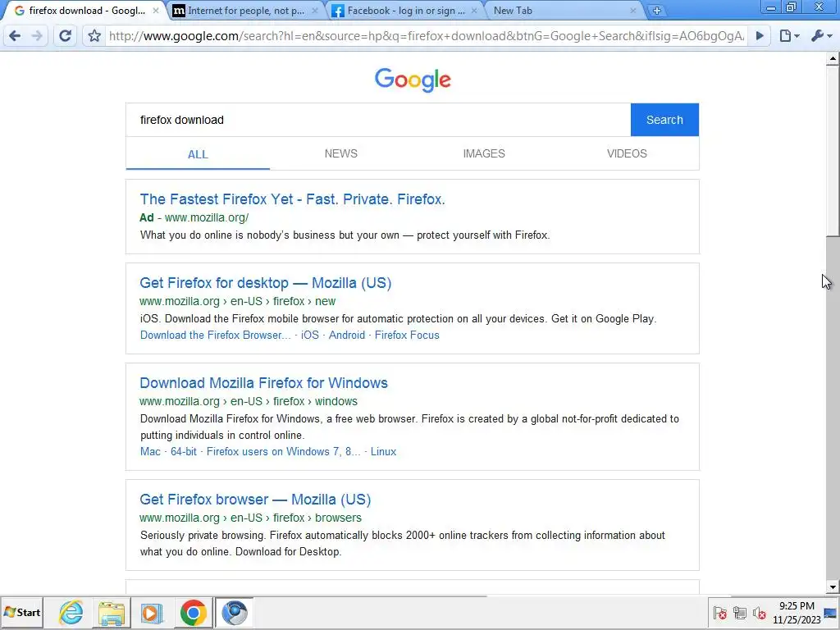Switch to the New Tab tab

[563, 11]
